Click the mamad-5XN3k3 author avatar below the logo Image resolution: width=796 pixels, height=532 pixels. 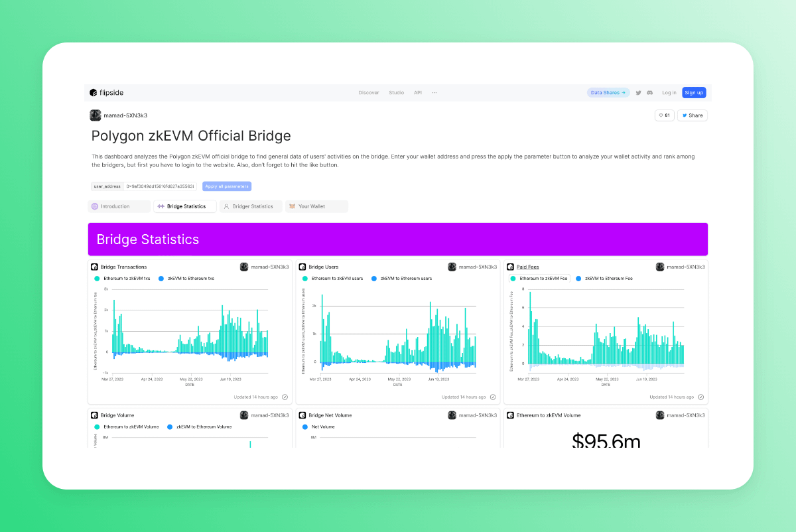[x=96, y=115]
